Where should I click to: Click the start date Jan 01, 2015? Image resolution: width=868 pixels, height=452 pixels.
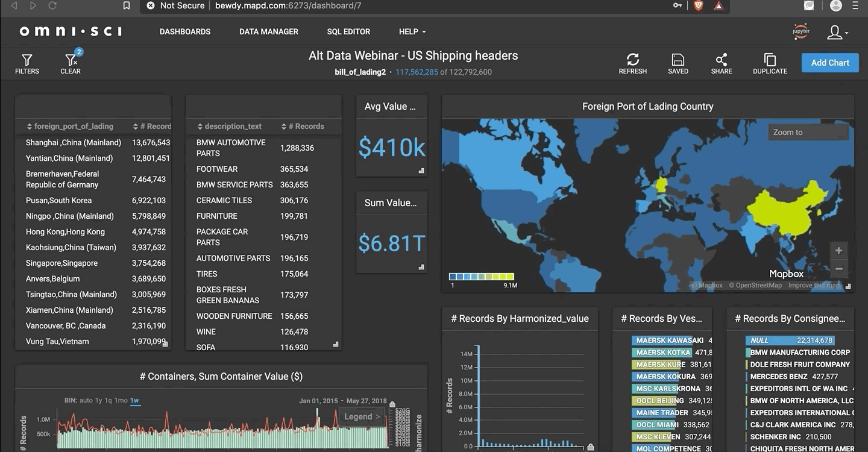(318, 401)
